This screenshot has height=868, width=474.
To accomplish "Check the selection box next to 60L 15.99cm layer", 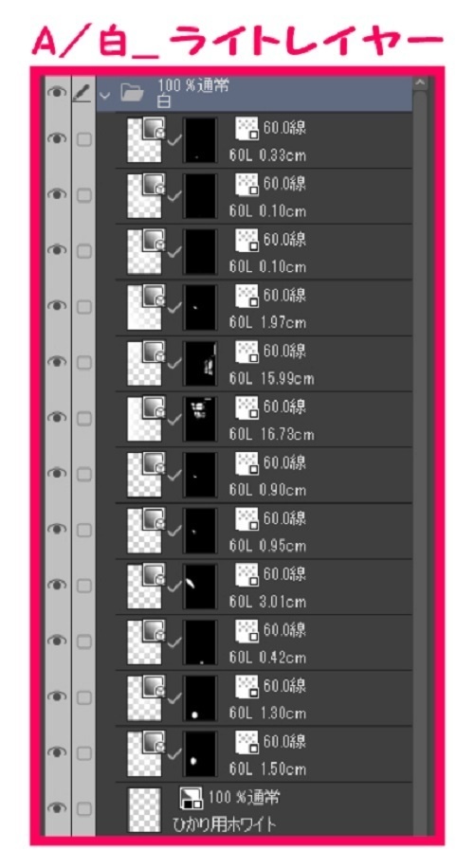I will [x=83, y=363].
